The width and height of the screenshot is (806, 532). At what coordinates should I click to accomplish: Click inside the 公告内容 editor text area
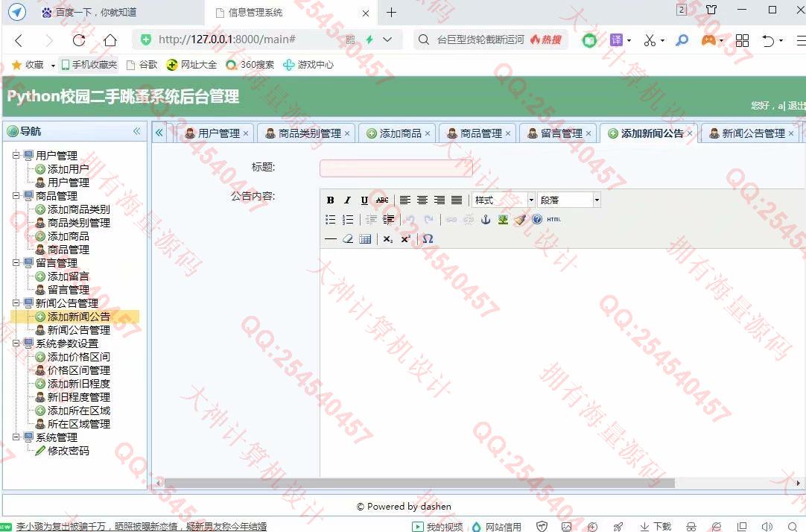562,362
